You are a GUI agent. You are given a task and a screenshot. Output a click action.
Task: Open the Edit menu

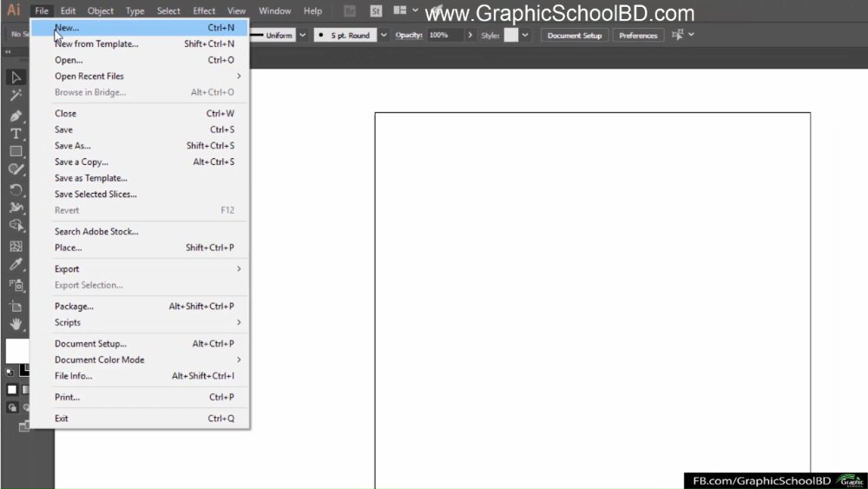coord(68,10)
